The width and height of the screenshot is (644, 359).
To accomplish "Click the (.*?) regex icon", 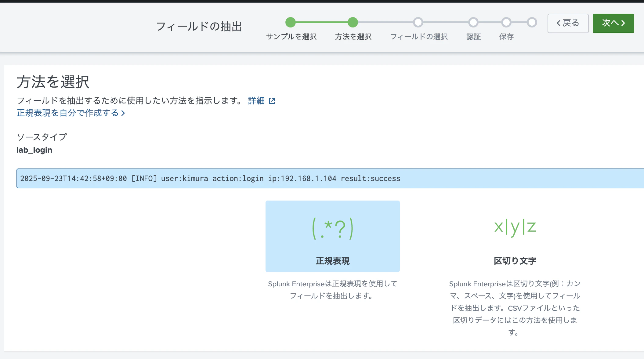I will pos(333,228).
